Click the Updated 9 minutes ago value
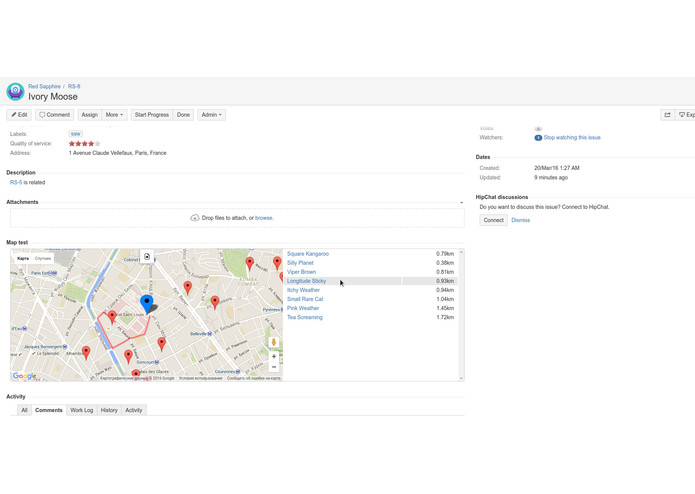Image resolution: width=695 pixels, height=494 pixels. [551, 178]
